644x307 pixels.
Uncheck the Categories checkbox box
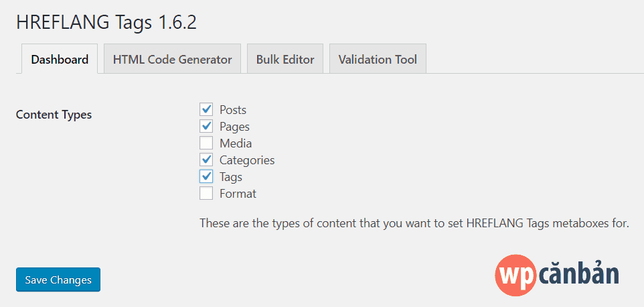206,160
